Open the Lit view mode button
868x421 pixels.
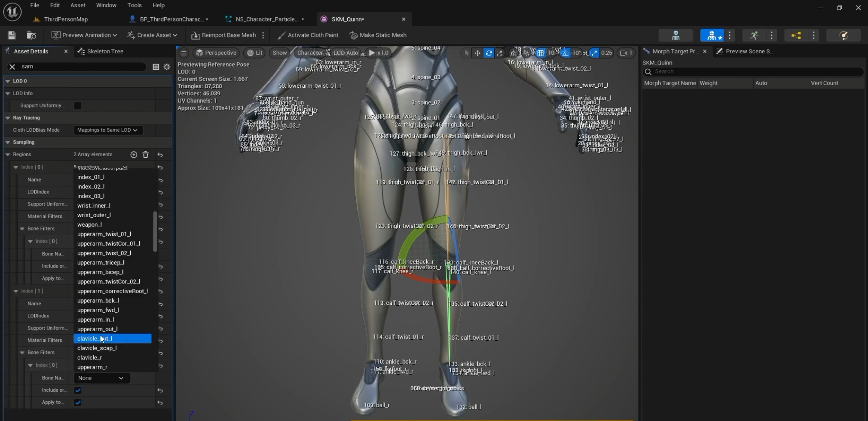pos(255,53)
